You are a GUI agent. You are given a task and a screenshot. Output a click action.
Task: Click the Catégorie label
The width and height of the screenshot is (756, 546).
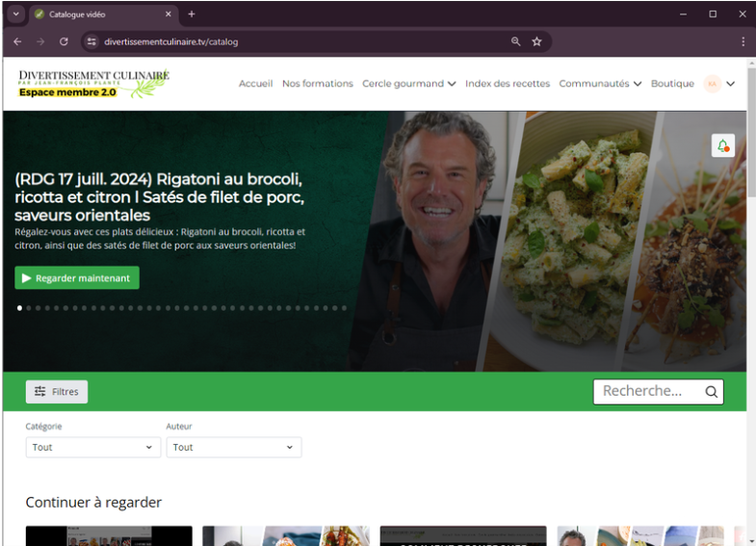(44, 427)
